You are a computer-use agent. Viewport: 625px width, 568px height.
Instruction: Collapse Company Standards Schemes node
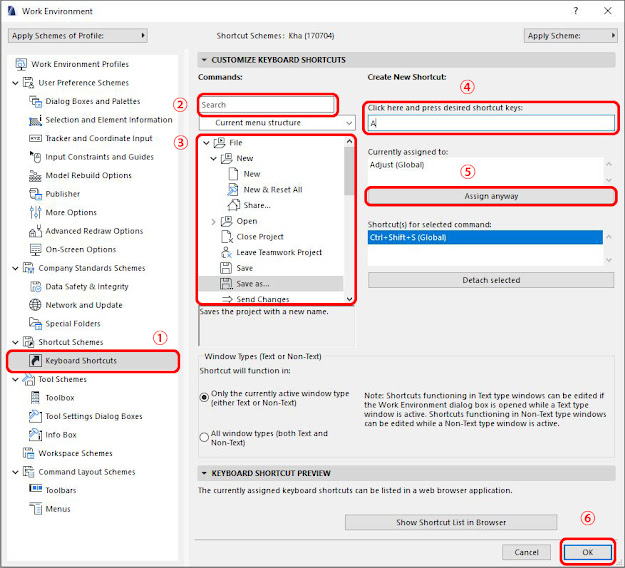tap(16, 268)
